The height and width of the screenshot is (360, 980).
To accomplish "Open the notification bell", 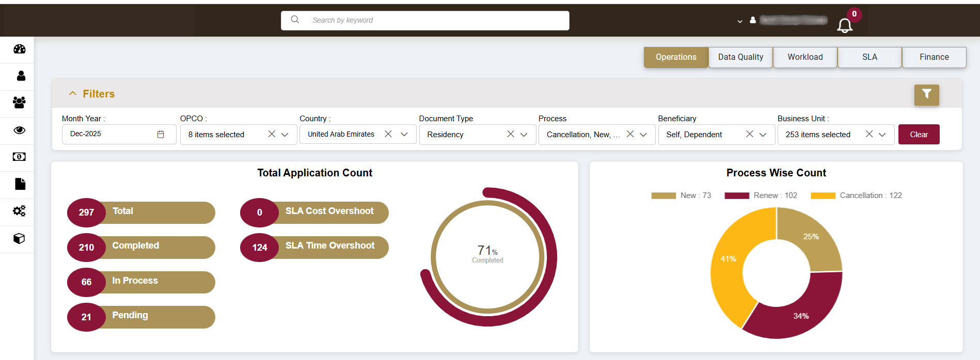I will coord(845,25).
